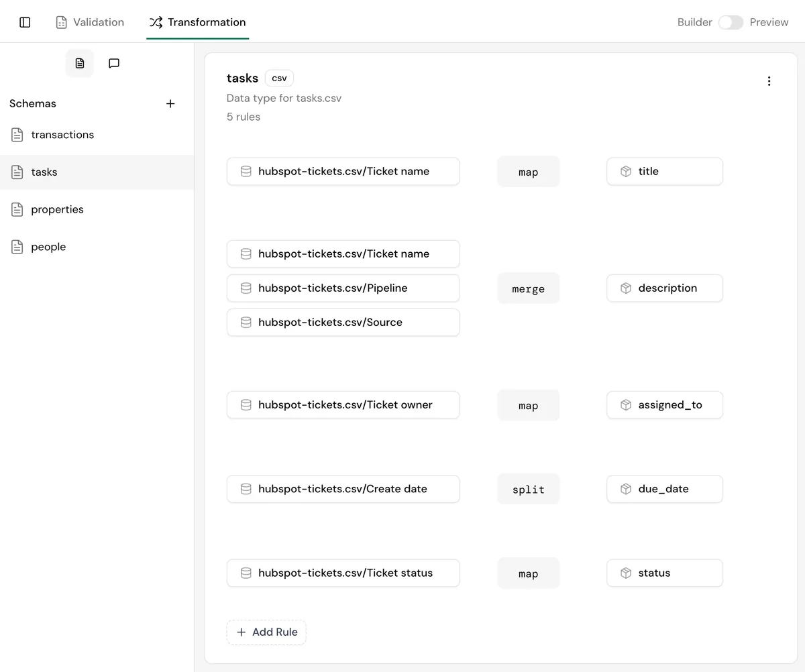
Task: Select the Ticket name source in merge rule
Action: point(343,254)
